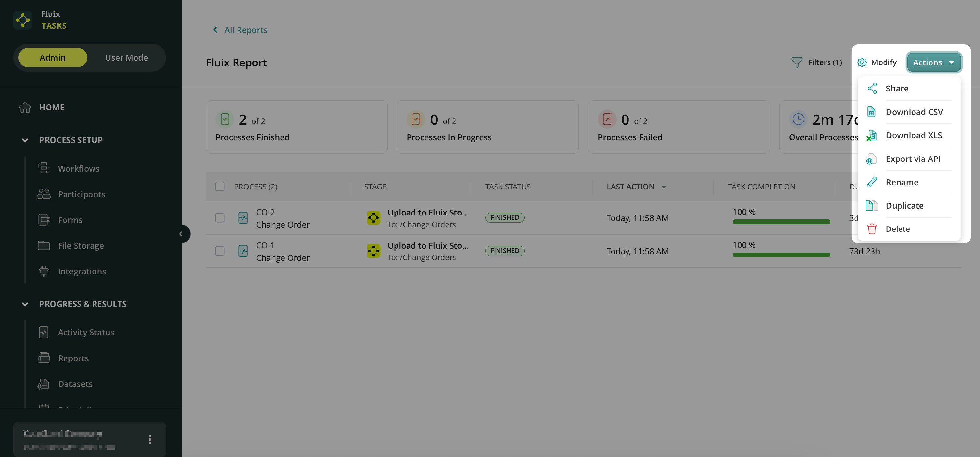Click the Share icon in Actions menu
This screenshot has height=457, width=980.
click(x=872, y=88)
